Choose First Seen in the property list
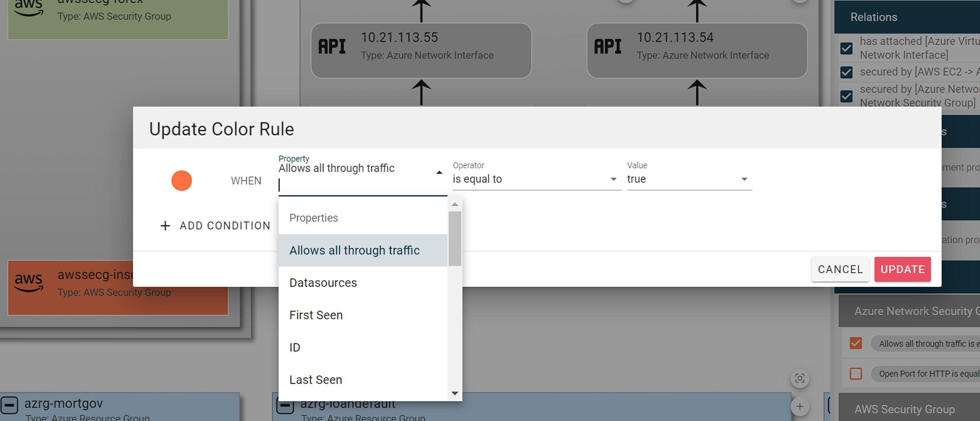The image size is (980, 421). pyautogui.click(x=316, y=315)
